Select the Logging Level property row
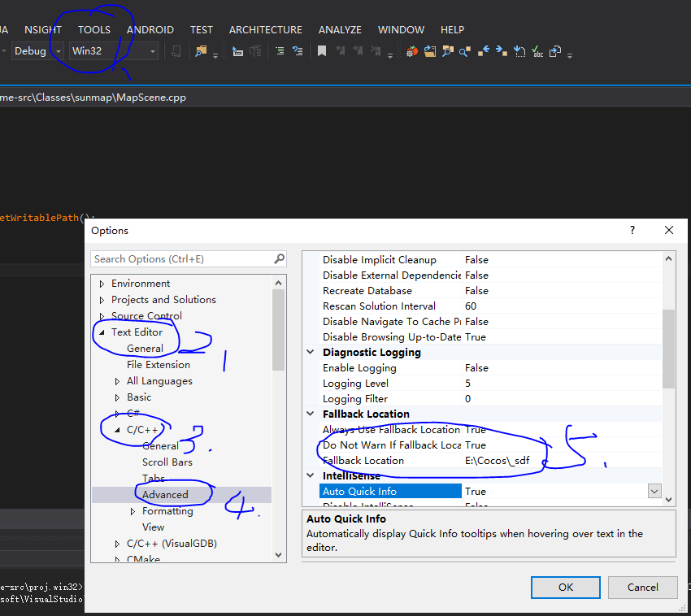 [490, 383]
